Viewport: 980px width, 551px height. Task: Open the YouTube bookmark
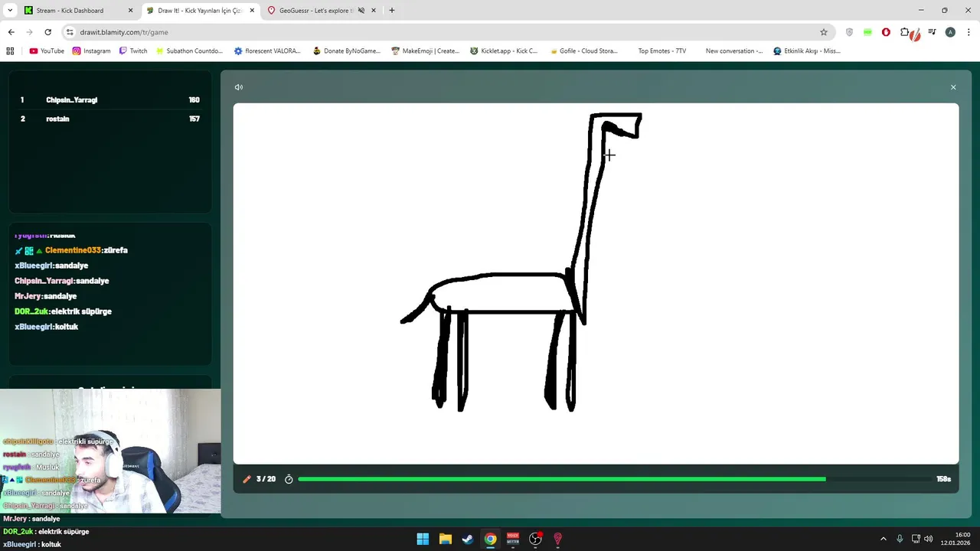[x=47, y=51]
